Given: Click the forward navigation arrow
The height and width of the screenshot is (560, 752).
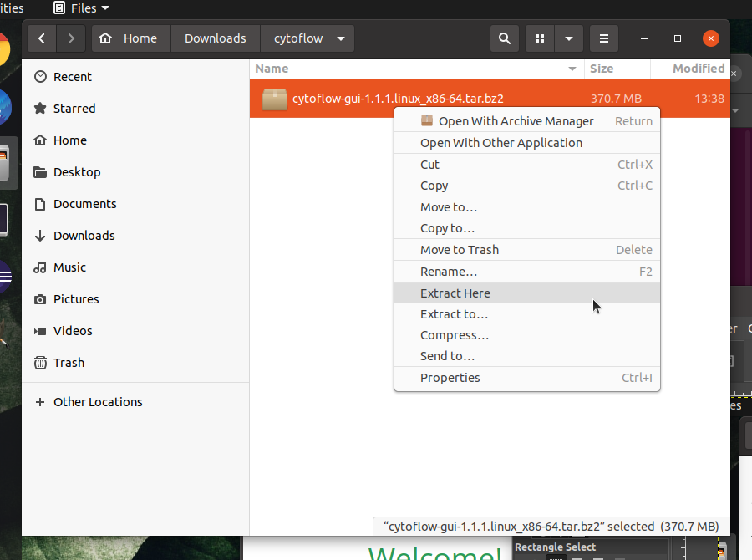Looking at the screenshot, I should [71, 38].
